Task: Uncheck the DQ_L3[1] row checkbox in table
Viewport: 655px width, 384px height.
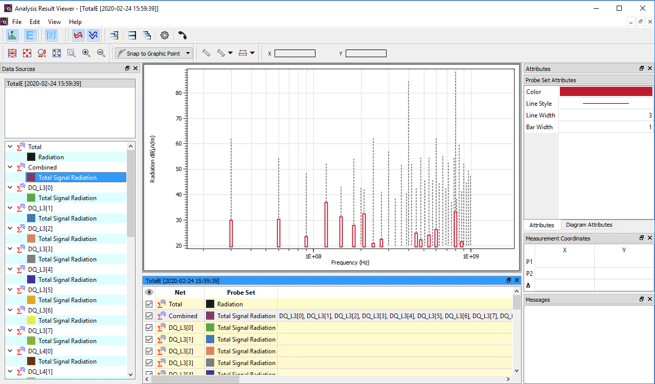Action: [x=149, y=339]
